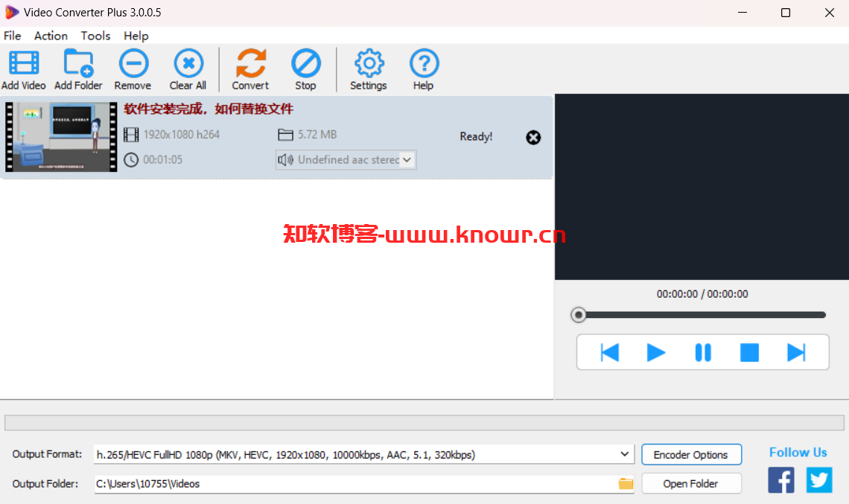
Task: Click the black video preview area
Action: pyautogui.click(x=702, y=187)
